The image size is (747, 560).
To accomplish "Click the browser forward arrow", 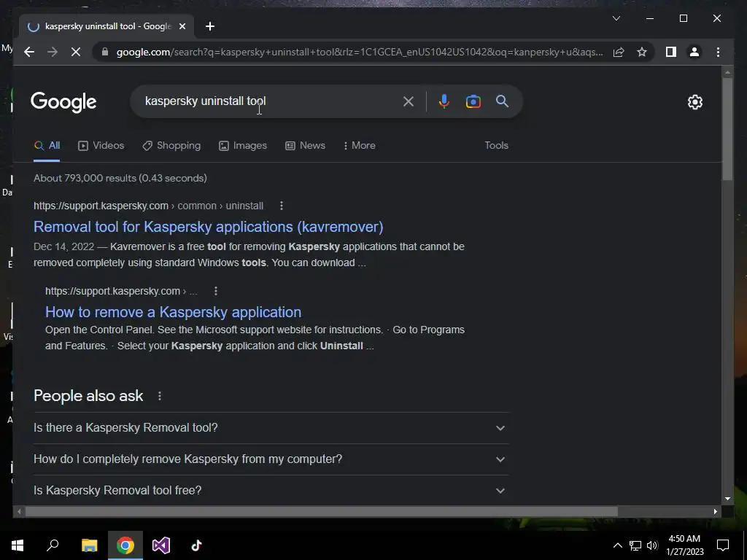I will click(53, 52).
